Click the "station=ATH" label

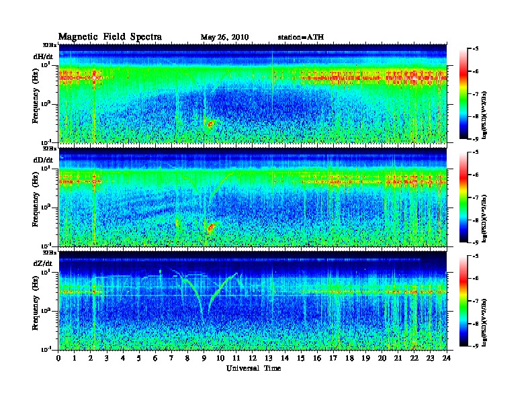(301, 38)
